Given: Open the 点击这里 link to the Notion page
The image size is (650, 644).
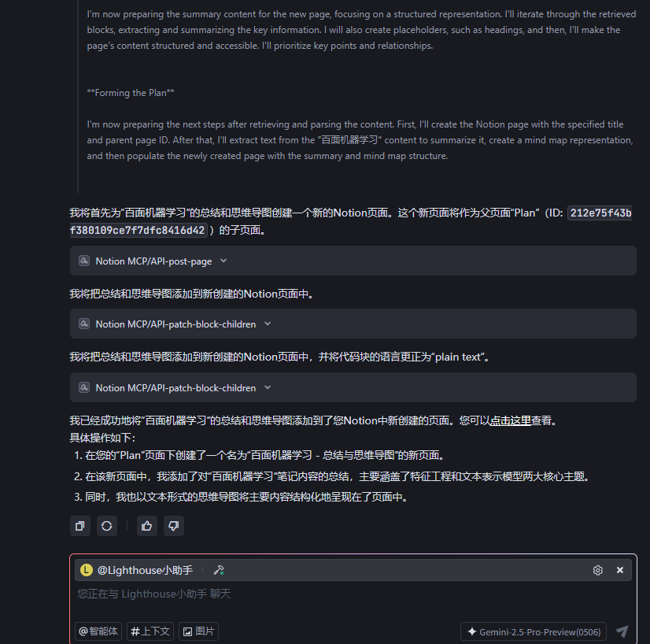Looking at the screenshot, I should (510, 420).
